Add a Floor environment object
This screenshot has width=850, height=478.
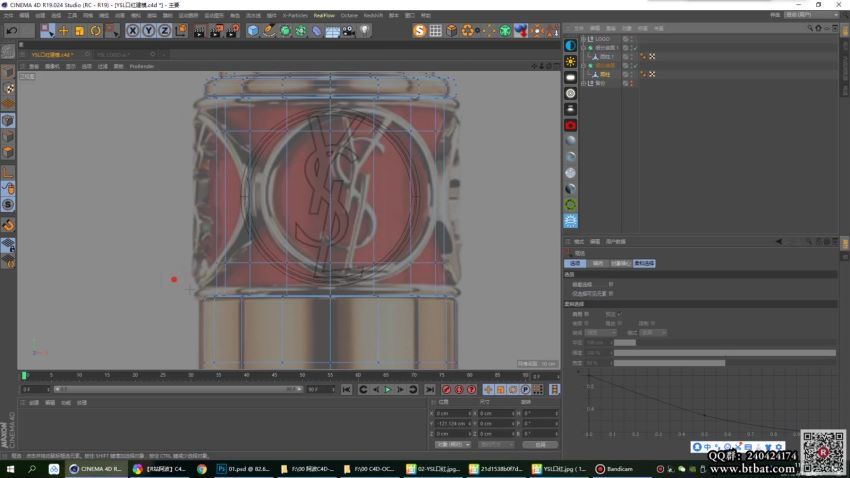click(332, 31)
